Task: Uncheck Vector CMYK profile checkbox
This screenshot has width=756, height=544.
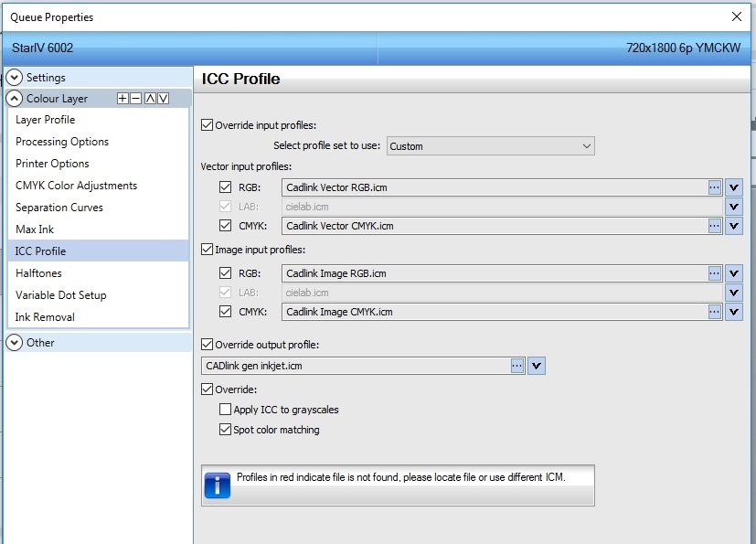Action: click(225, 225)
